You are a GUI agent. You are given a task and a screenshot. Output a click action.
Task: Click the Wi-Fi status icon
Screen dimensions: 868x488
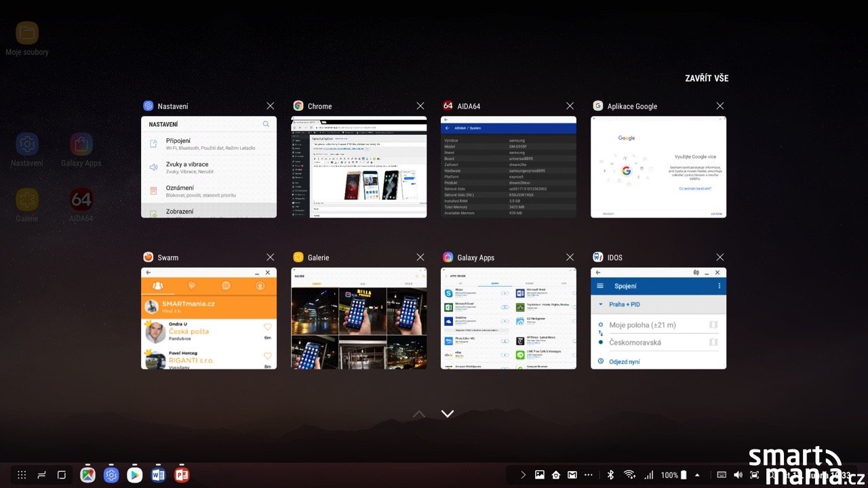tap(629, 475)
